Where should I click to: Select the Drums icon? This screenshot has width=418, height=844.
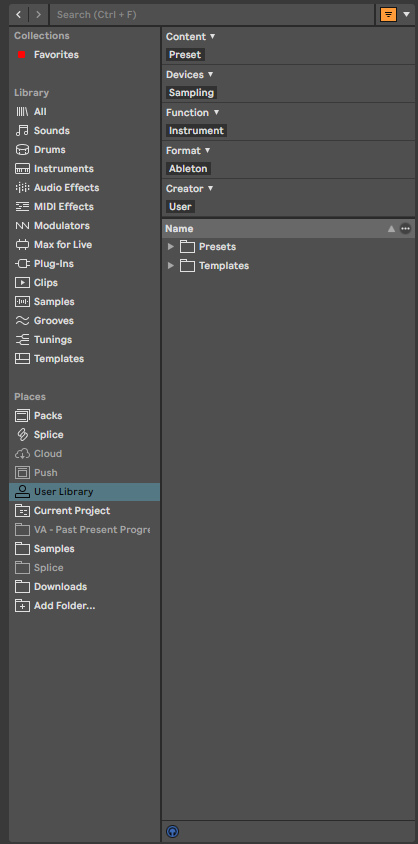[x=22, y=150]
